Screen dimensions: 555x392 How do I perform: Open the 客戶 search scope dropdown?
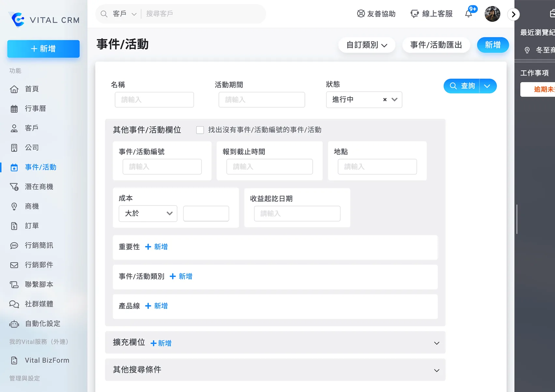click(x=124, y=14)
